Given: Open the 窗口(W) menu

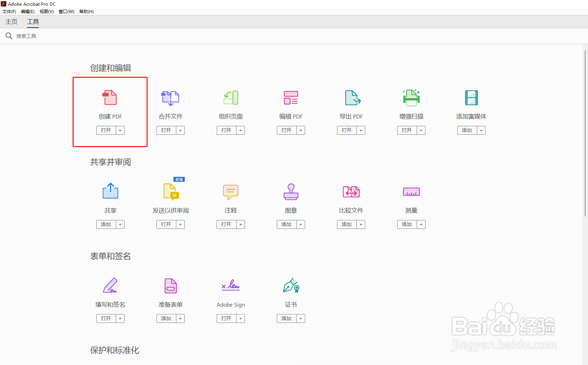Looking at the screenshot, I should pyautogui.click(x=66, y=12).
